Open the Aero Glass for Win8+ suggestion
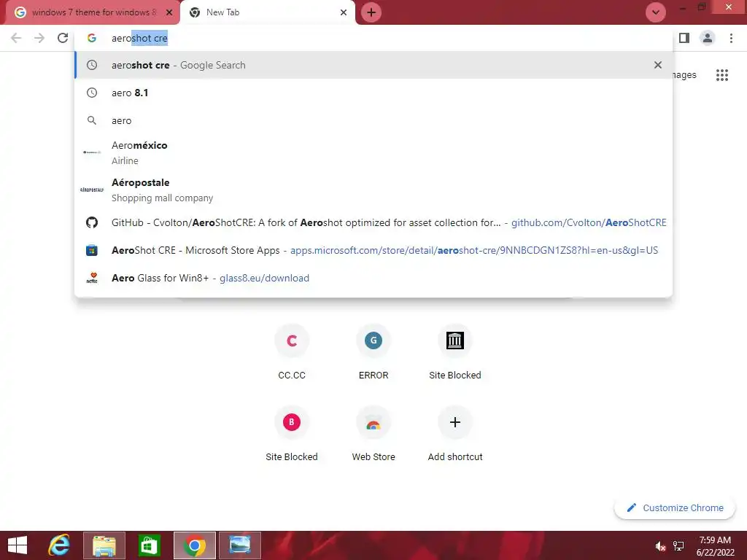 pos(374,278)
